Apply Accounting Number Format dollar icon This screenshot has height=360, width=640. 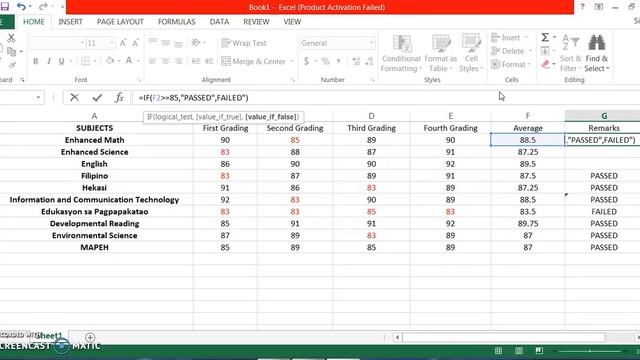(x=307, y=61)
